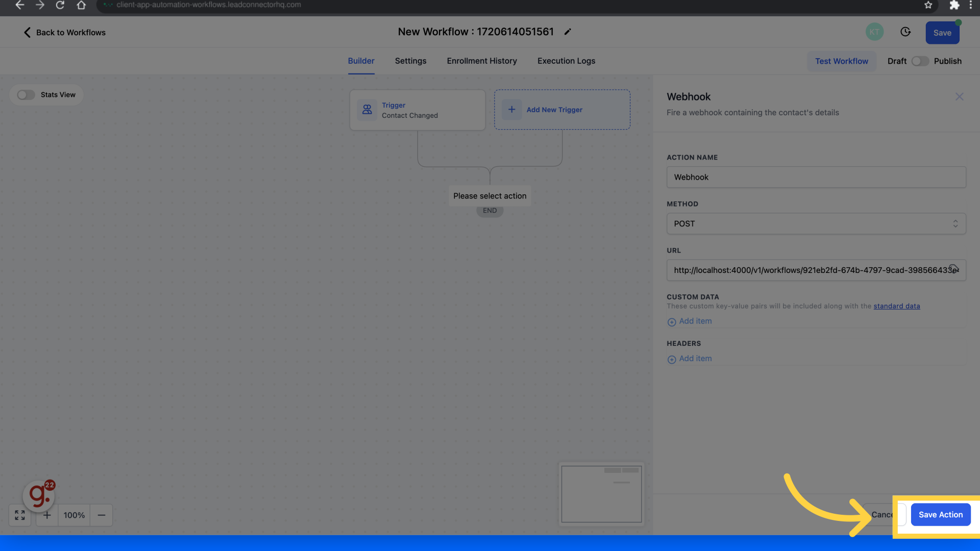Select the Contact Changed trigger card
The width and height of the screenshot is (980, 551).
tap(418, 110)
